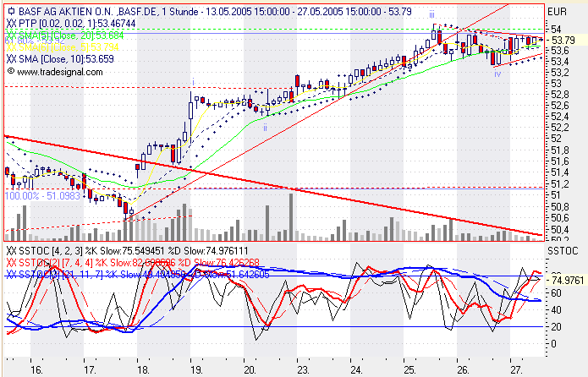
Task: Click the 'EUR' currency label
Action: pyautogui.click(x=557, y=12)
